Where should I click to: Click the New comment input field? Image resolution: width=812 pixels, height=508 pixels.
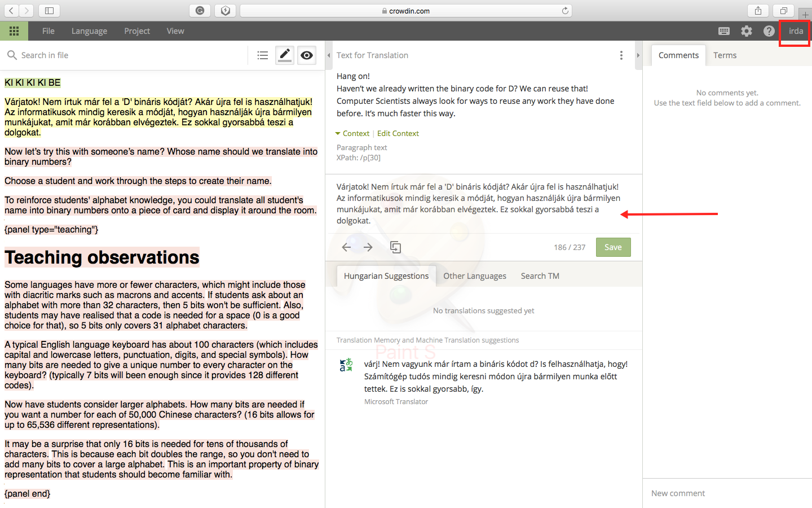pyautogui.click(x=727, y=493)
